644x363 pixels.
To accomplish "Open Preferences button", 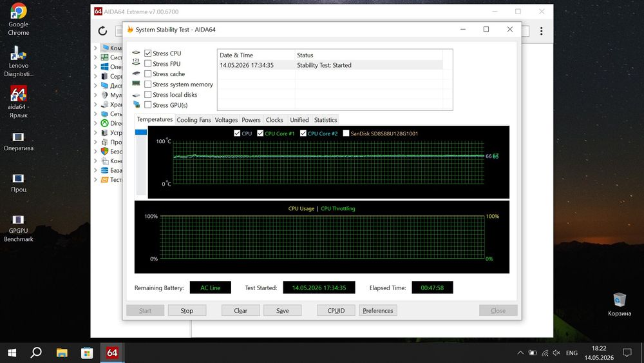I will pos(378,310).
